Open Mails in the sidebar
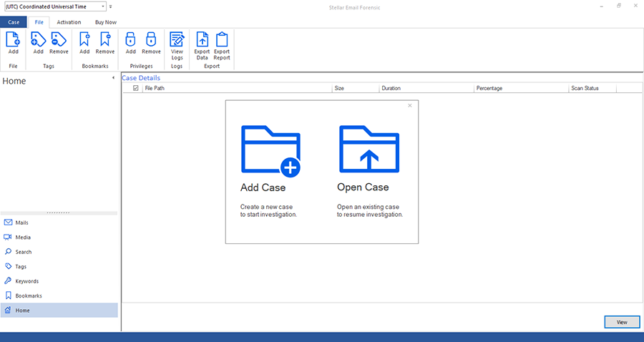The image size is (644, 342). (59, 223)
